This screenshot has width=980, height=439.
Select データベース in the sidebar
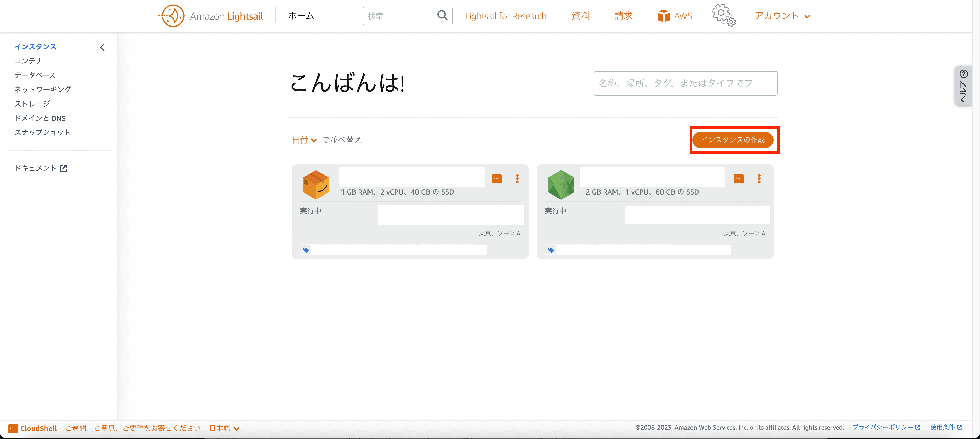pos(35,75)
